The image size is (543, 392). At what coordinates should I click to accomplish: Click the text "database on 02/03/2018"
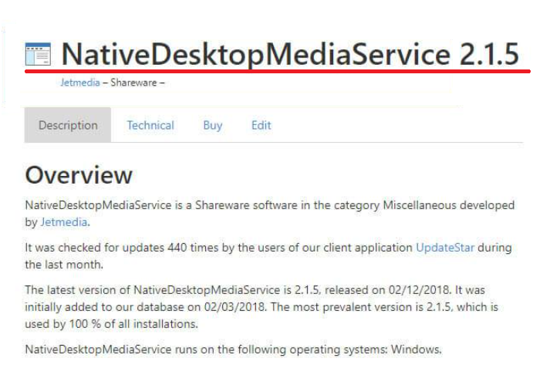202,307
